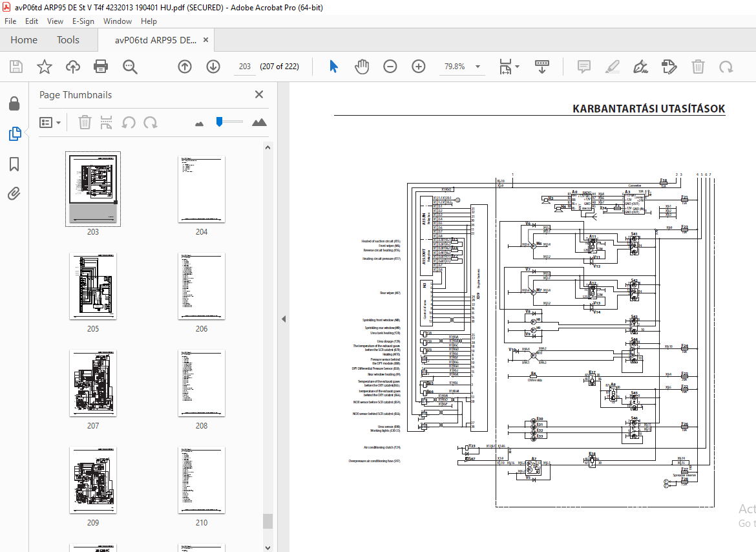Add document to starred with star icon
The width and height of the screenshot is (756, 552).
pyautogui.click(x=45, y=67)
